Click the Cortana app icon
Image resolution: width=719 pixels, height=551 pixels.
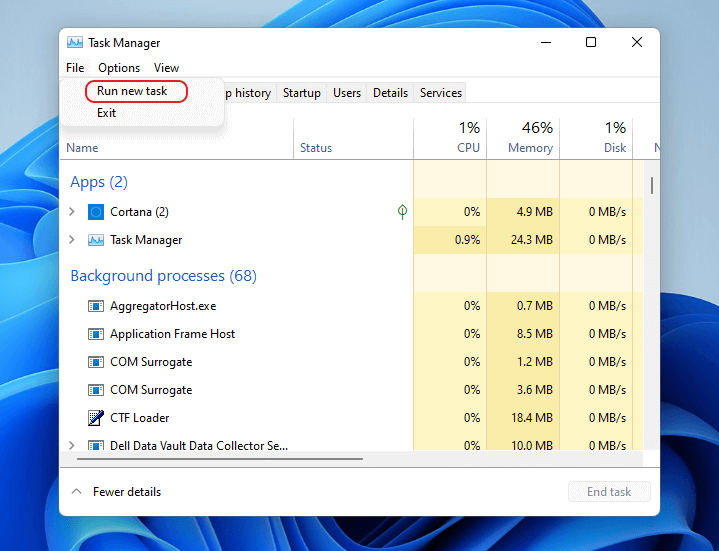pos(96,212)
